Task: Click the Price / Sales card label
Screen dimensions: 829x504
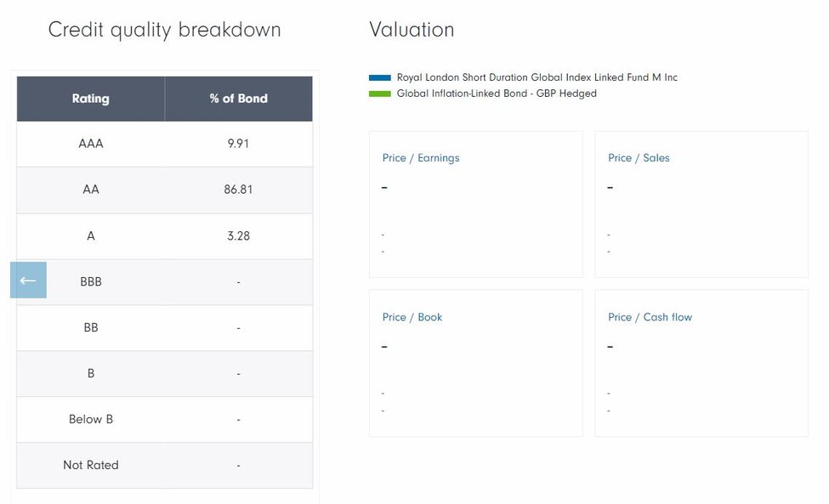Action: 639,158
